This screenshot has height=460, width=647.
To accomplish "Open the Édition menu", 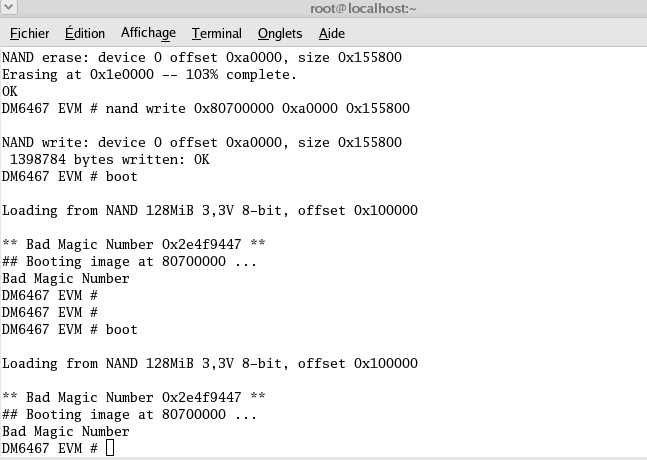I will point(85,33).
